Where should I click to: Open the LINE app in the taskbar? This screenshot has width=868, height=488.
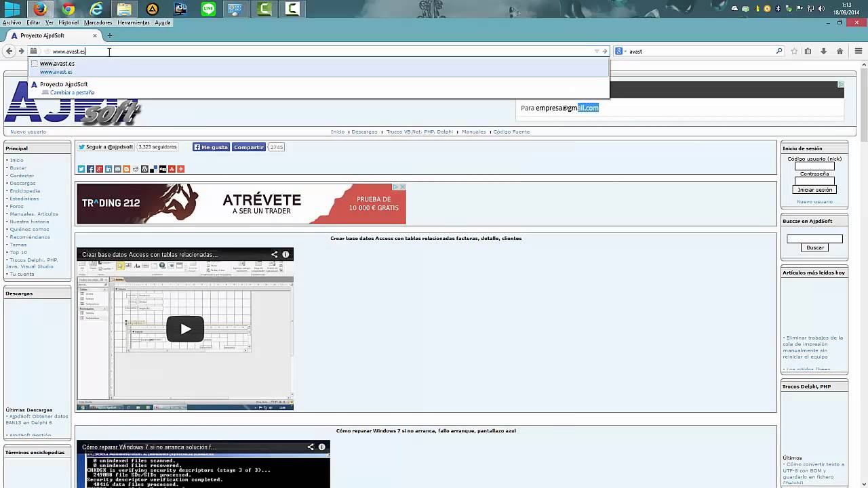point(208,9)
